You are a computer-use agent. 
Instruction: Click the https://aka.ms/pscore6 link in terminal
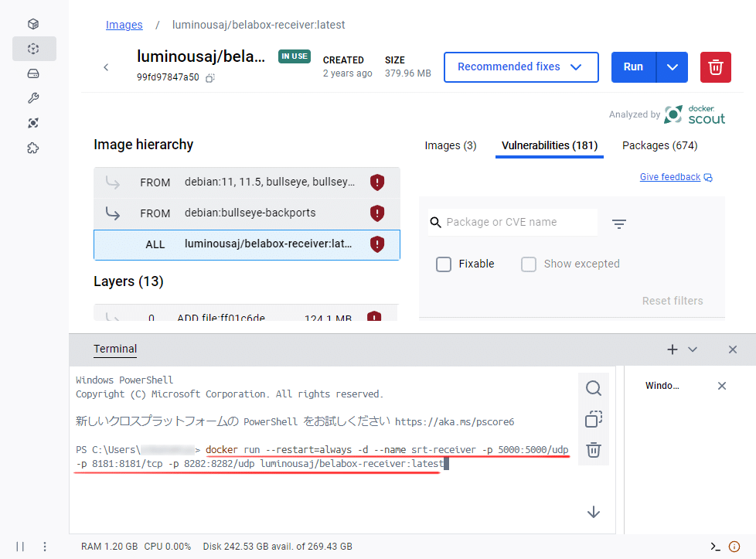(x=455, y=422)
